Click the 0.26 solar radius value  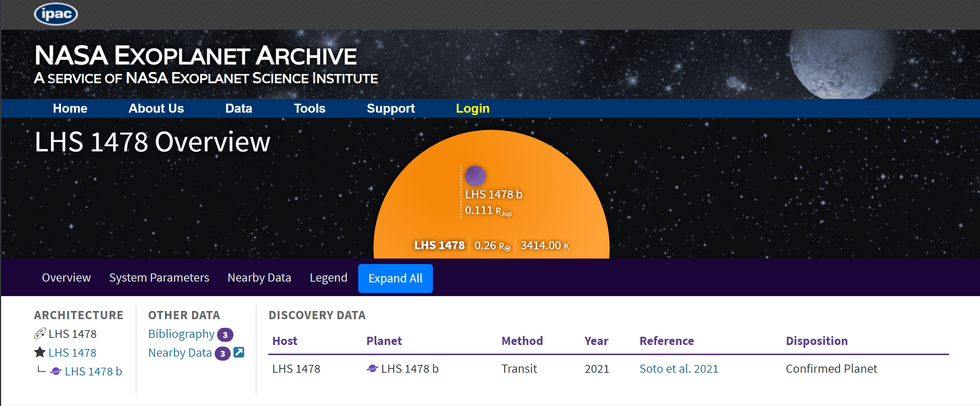[492, 246]
